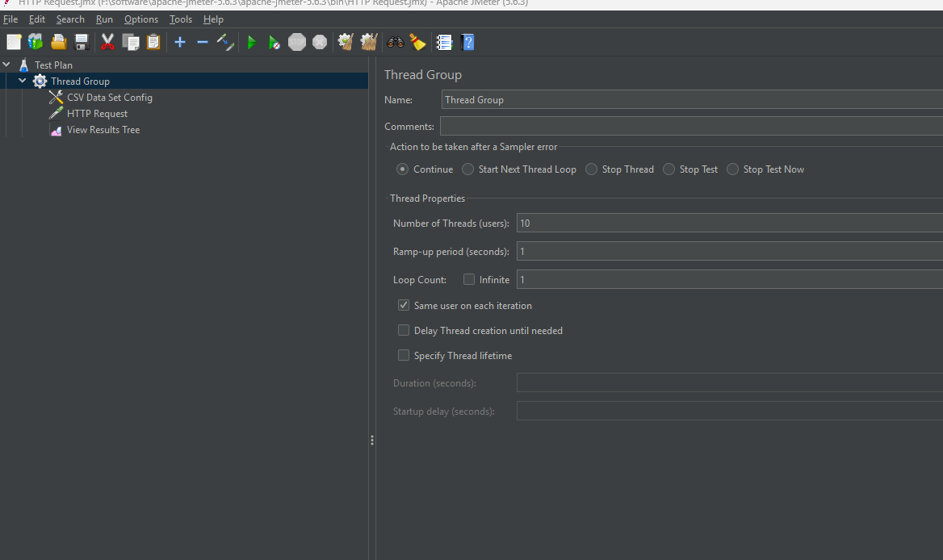Open the Edit menu
Viewport: 943px width, 560px height.
tap(36, 19)
